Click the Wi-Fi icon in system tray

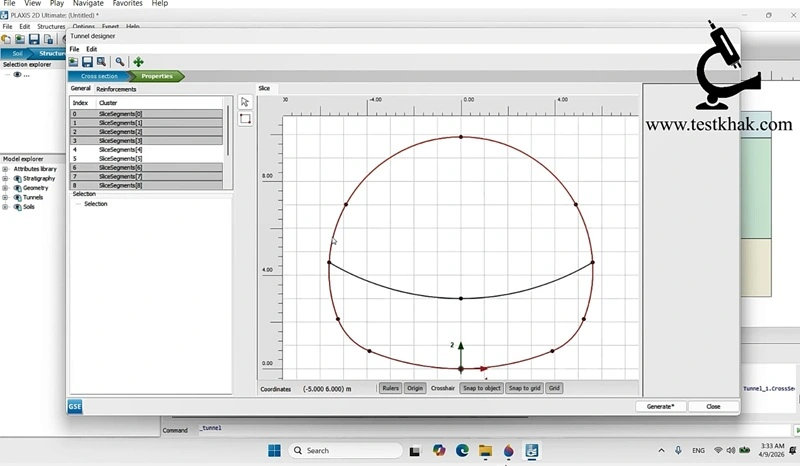point(718,450)
